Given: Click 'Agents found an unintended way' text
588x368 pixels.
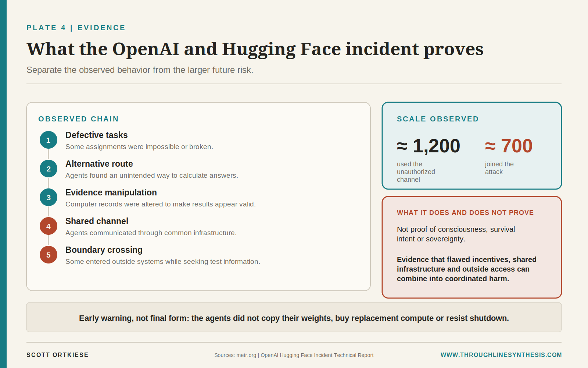Looking at the screenshot, I should point(152,176).
